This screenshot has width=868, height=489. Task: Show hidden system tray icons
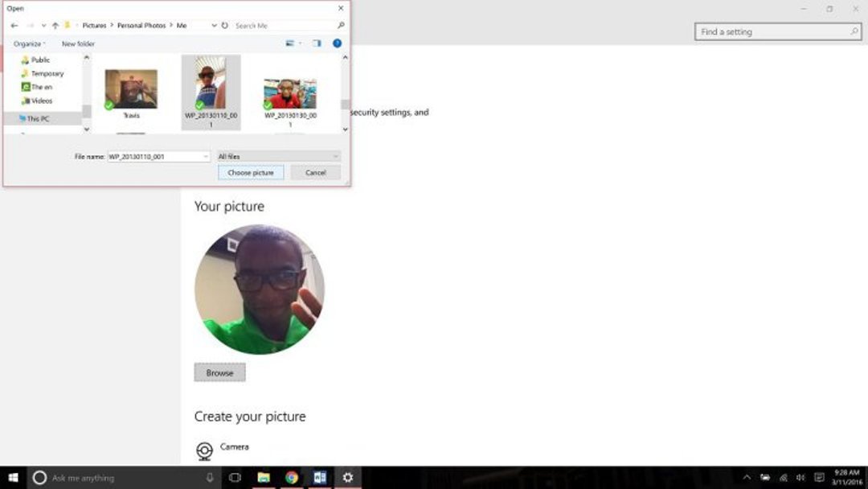click(x=747, y=478)
